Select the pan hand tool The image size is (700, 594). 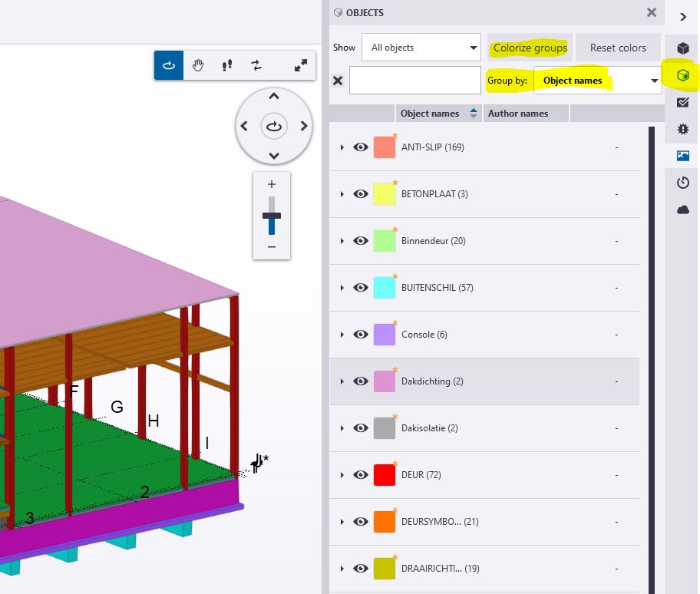pos(198,65)
